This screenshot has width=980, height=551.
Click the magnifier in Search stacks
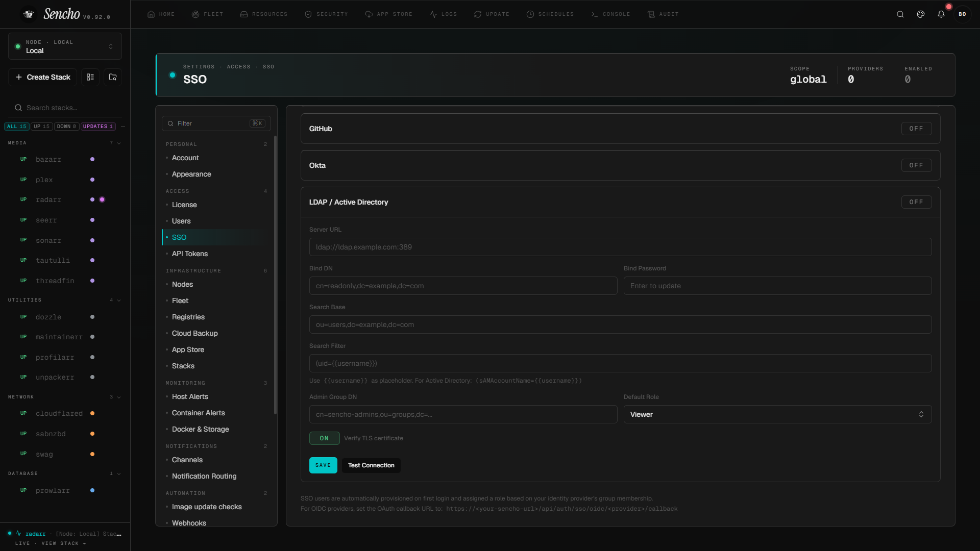(18, 108)
